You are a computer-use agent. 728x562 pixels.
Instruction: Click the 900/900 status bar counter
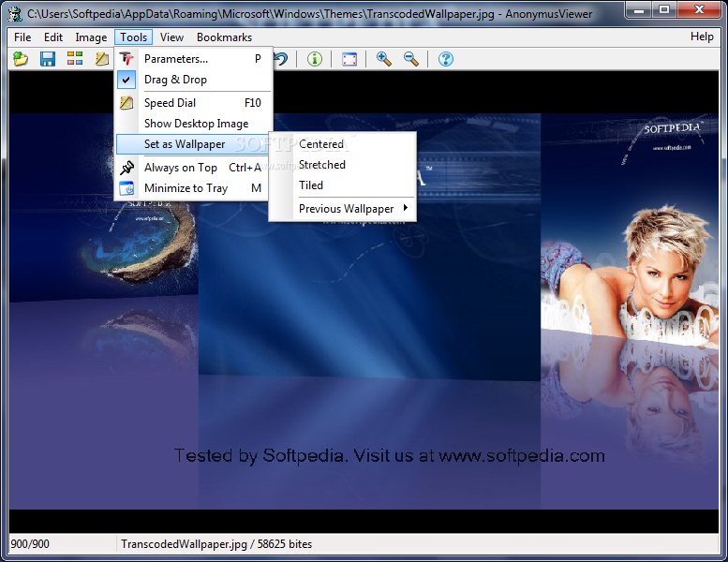30,544
